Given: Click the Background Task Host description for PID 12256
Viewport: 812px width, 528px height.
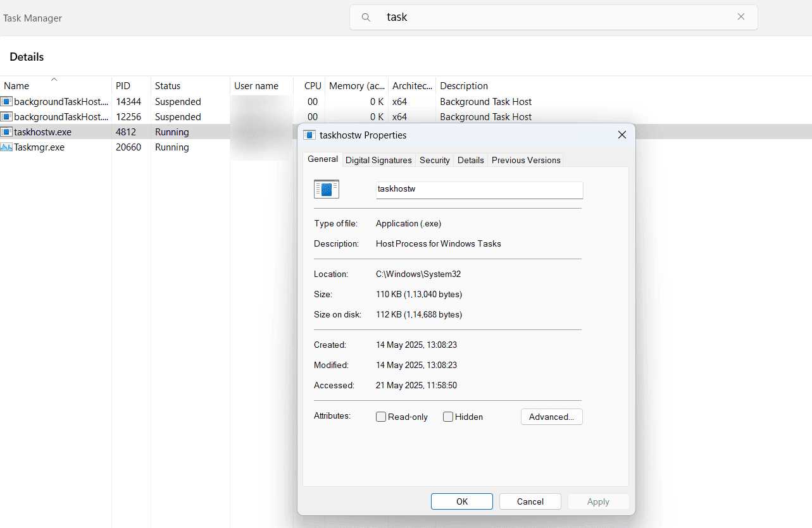Looking at the screenshot, I should pyautogui.click(x=486, y=117).
